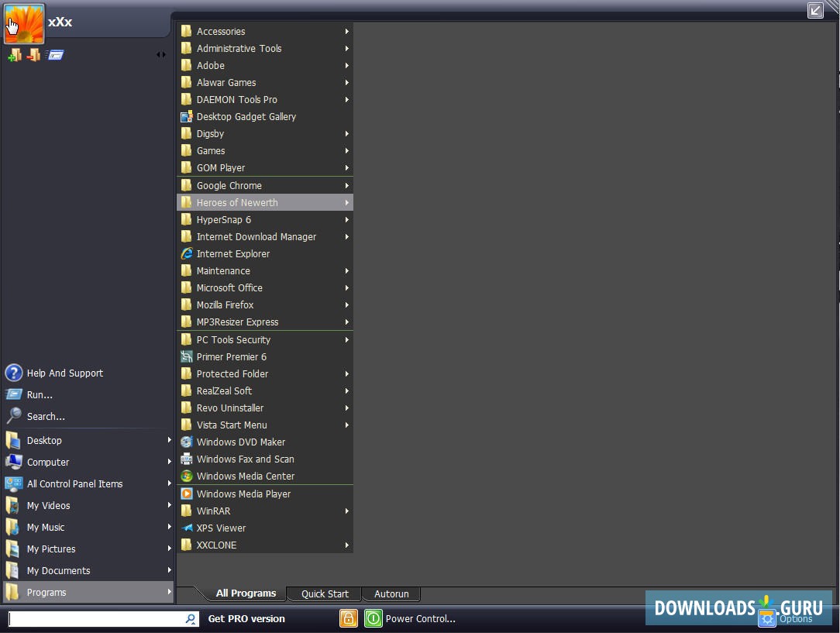Open the HyperSnap 6 folder
840x633 pixels.
pyautogui.click(x=265, y=219)
